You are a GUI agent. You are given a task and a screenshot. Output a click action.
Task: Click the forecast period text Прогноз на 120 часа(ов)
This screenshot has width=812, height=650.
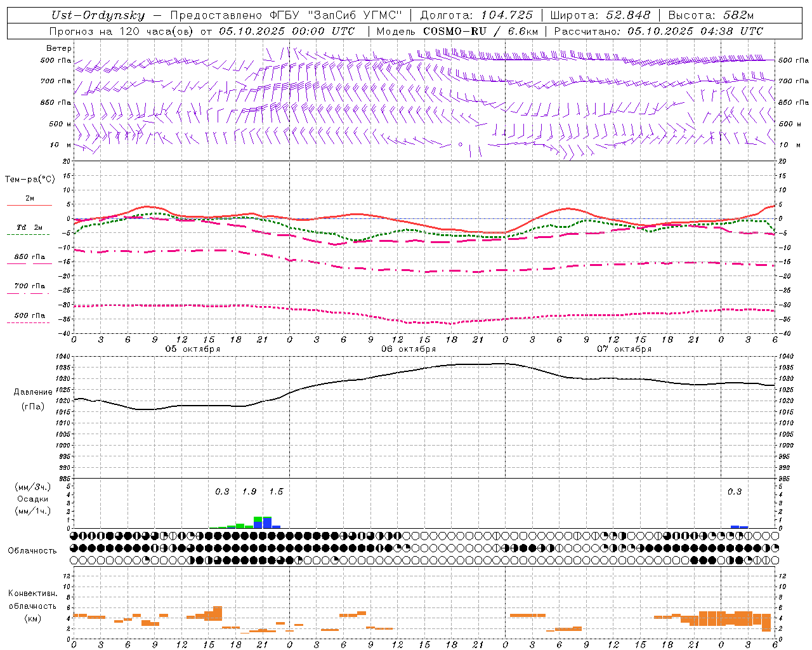tap(122, 31)
